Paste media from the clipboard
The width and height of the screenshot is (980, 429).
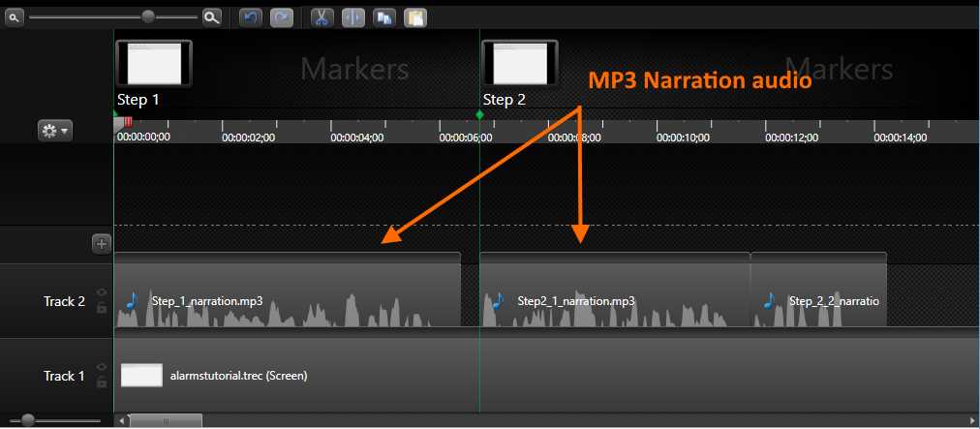tap(415, 18)
